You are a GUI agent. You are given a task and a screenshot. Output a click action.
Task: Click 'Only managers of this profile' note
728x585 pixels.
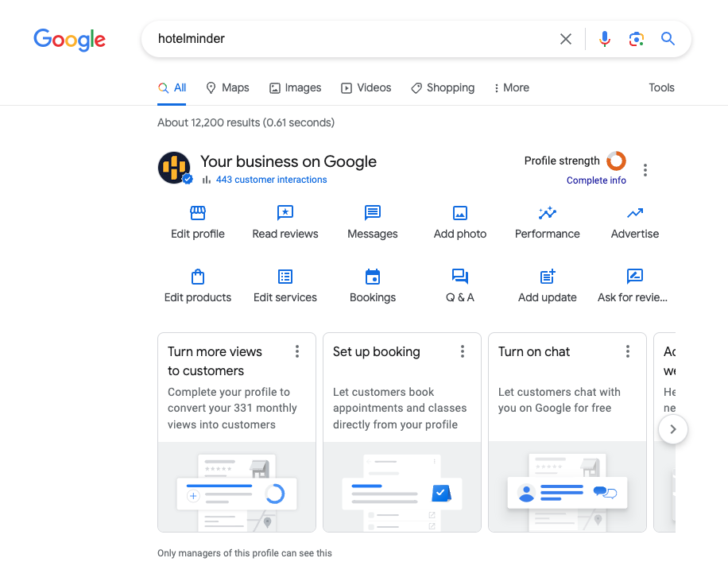point(245,553)
